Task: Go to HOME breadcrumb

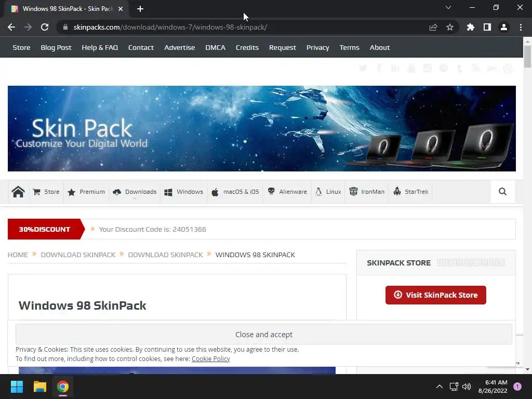Action: tap(18, 255)
